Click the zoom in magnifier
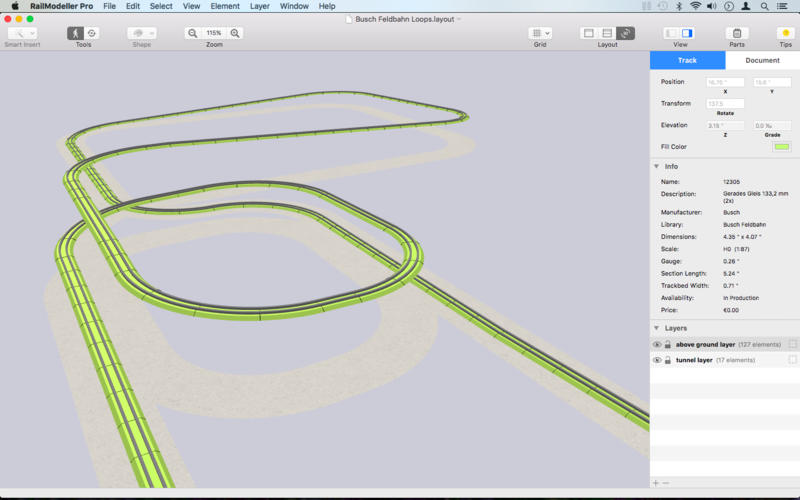The image size is (800, 500). 236,33
